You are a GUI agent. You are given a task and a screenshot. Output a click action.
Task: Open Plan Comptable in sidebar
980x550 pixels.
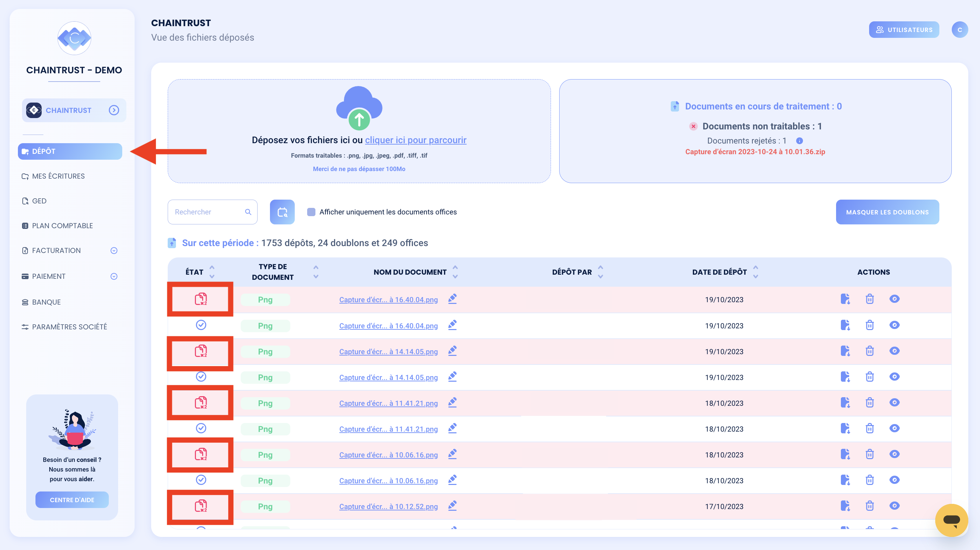(58, 225)
